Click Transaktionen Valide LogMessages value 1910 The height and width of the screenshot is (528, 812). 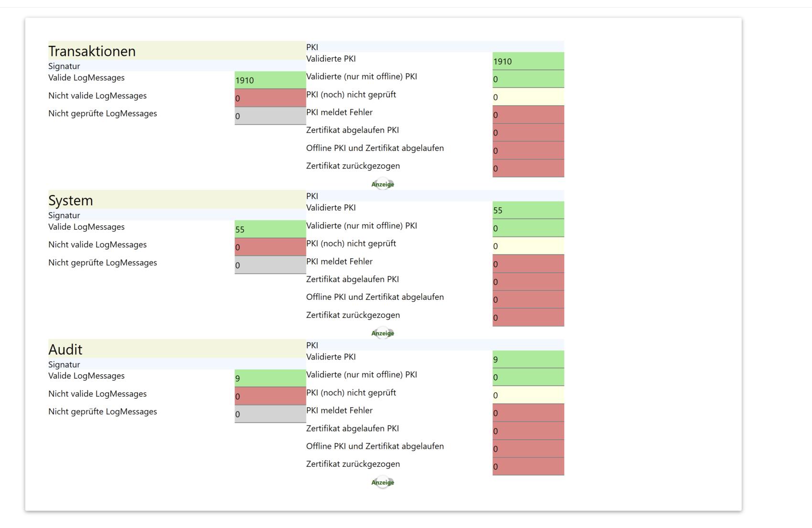click(270, 80)
